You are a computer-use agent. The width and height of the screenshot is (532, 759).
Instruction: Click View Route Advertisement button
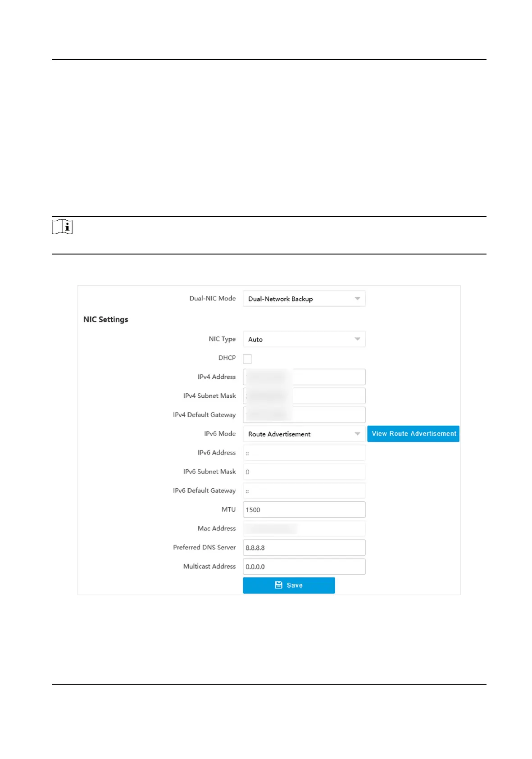[x=413, y=434]
